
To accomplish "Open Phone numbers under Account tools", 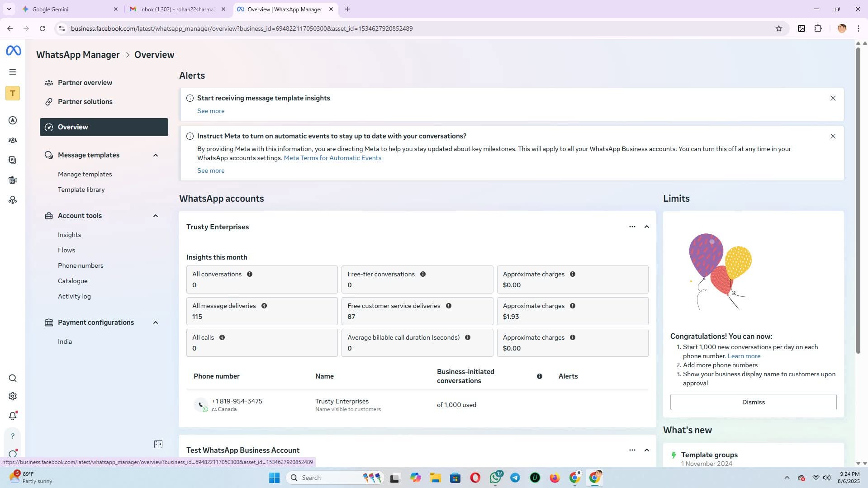I will pyautogui.click(x=81, y=265).
